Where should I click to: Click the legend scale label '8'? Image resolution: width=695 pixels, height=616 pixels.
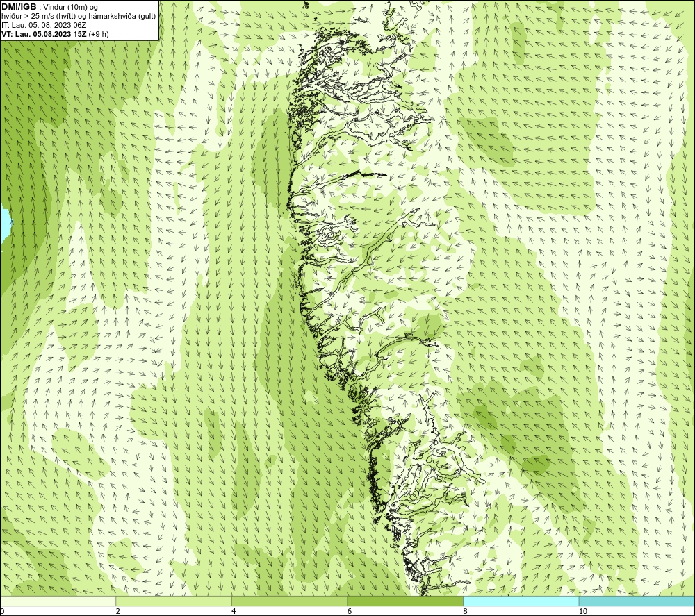[465, 612]
